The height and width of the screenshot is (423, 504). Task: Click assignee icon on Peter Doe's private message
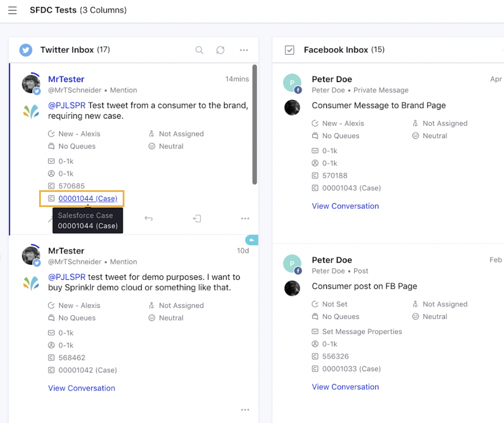pos(415,124)
